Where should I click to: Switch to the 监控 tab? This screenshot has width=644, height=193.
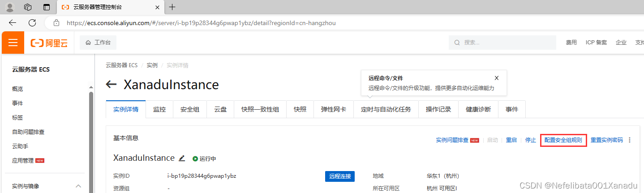159,109
